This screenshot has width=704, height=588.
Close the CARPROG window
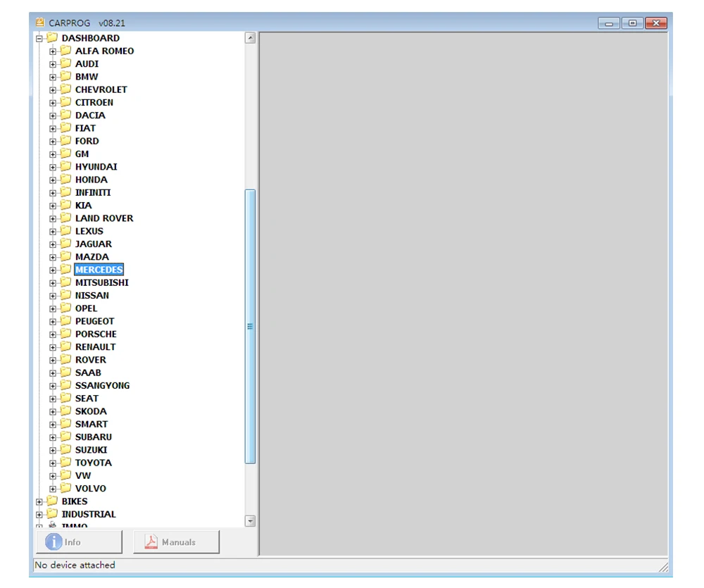656,23
